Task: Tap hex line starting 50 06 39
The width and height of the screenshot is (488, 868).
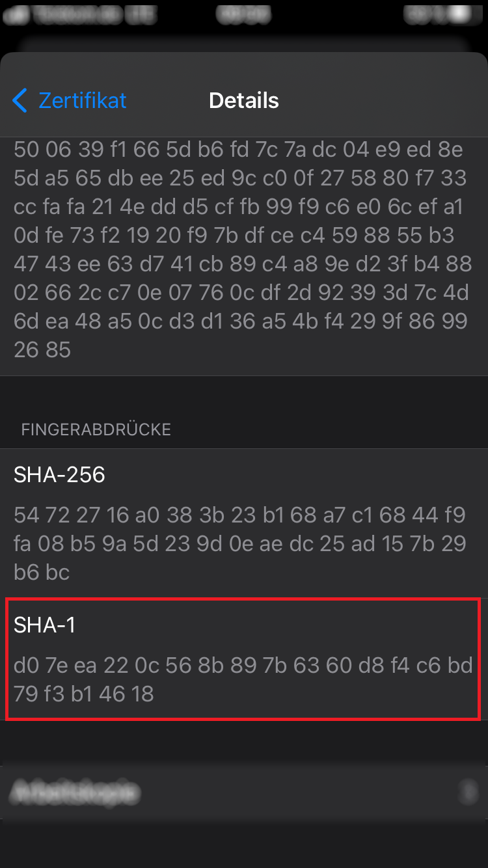Action: [x=238, y=150]
